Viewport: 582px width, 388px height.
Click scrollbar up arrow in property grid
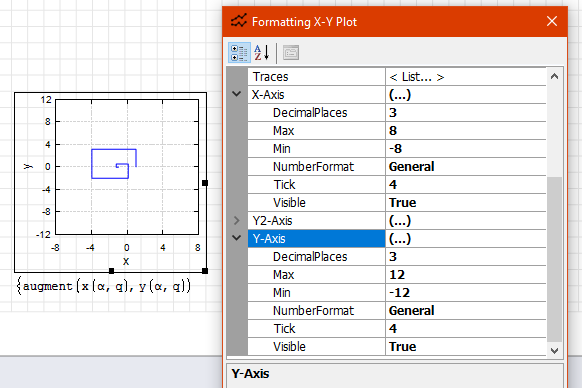click(555, 76)
